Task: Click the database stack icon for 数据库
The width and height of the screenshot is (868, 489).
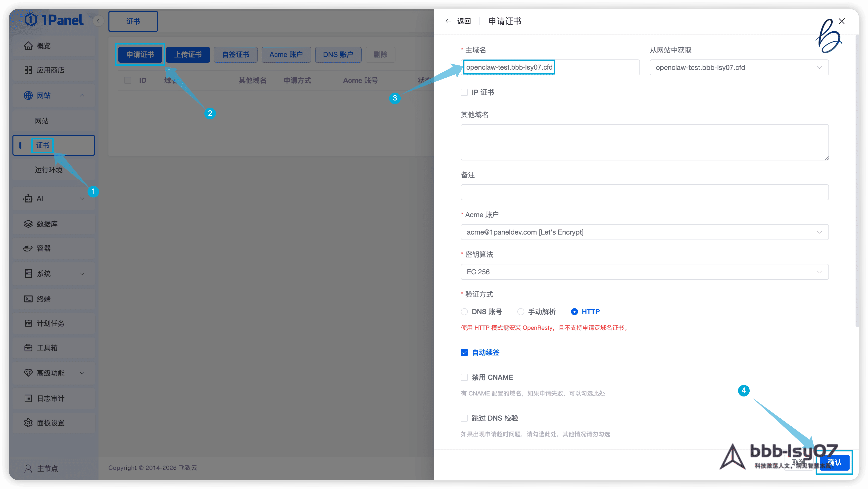Action: 28,224
